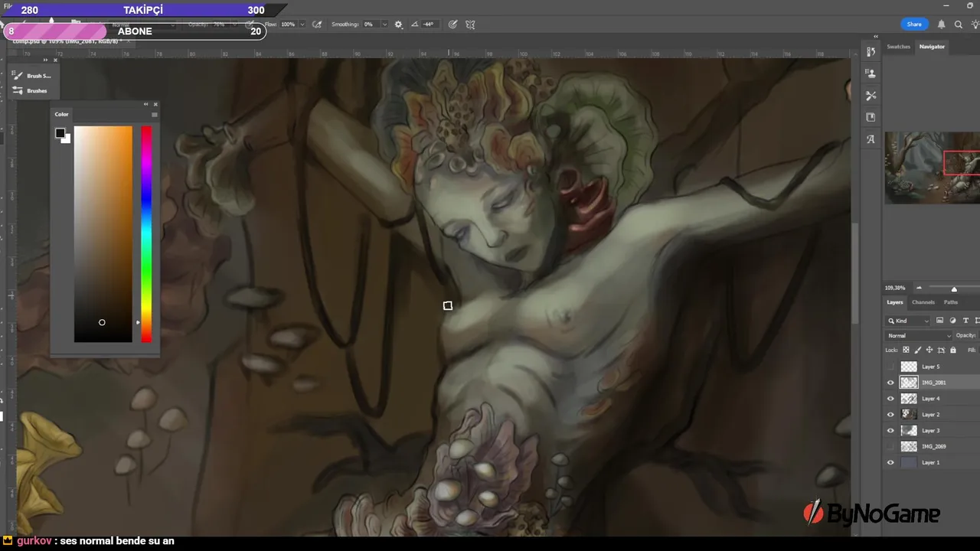This screenshot has width=980, height=551.
Task: Click the blue Share button
Action: (914, 24)
